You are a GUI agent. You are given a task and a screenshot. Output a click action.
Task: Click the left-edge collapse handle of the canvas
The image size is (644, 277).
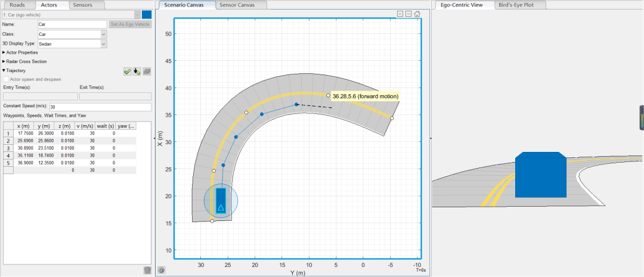[155, 138]
